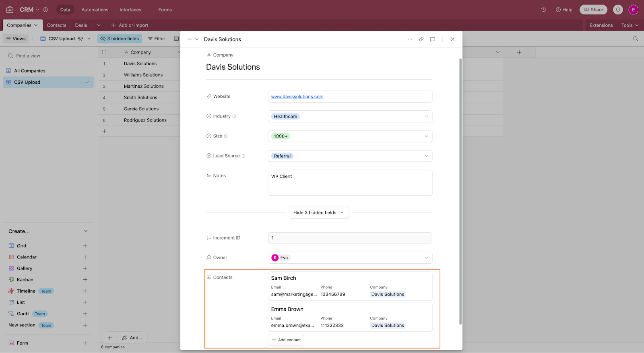Copy record link icon in Davis Solutions header

click(421, 39)
